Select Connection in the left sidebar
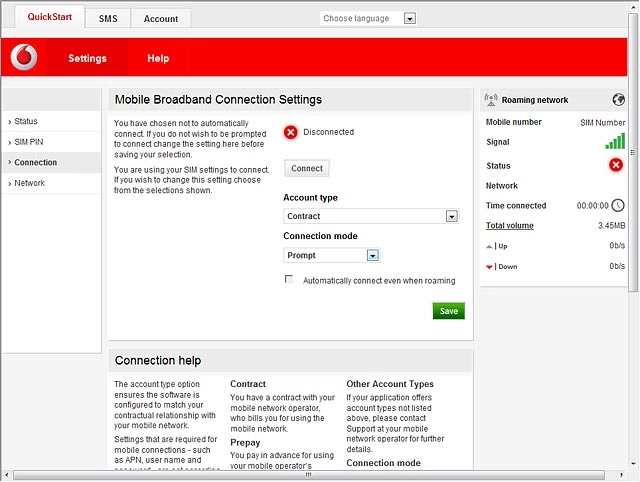This screenshot has height=482, width=640. (51, 162)
